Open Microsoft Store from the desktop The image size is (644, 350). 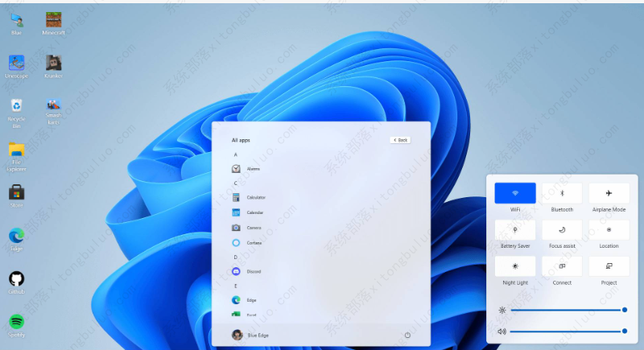point(16,192)
